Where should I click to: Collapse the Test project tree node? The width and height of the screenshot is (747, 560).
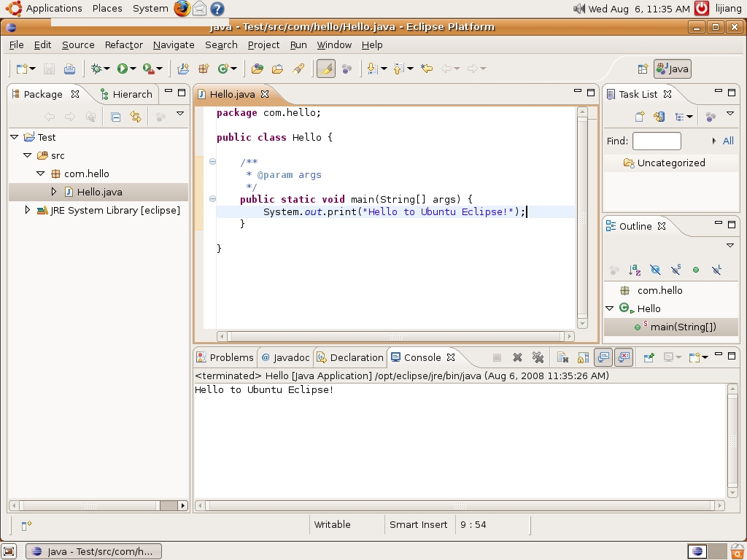coord(15,137)
